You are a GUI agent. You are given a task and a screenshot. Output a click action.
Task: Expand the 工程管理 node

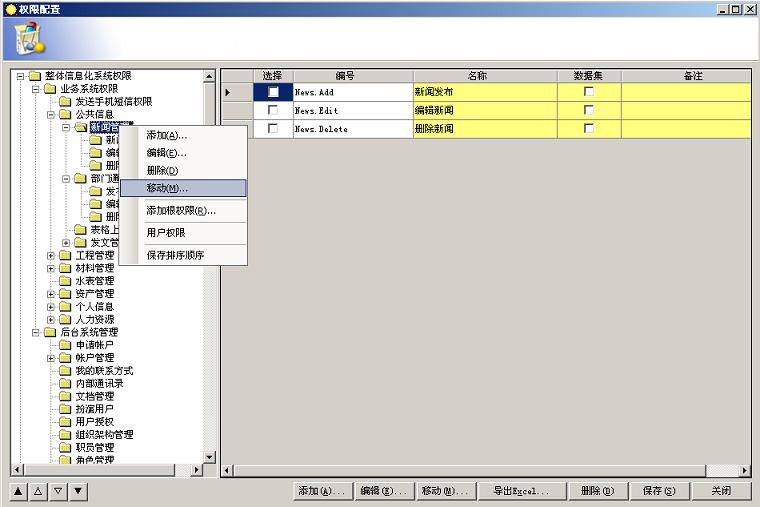tap(50, 255)
